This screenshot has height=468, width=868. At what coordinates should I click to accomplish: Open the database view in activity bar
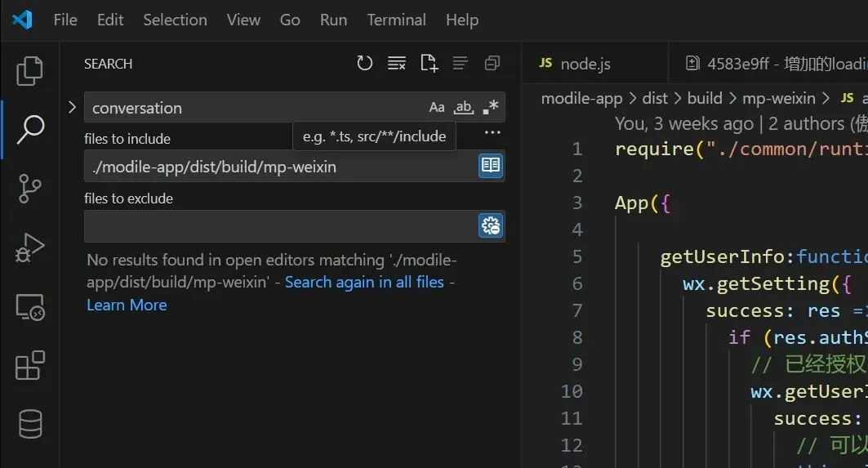(x=29, y=424)
